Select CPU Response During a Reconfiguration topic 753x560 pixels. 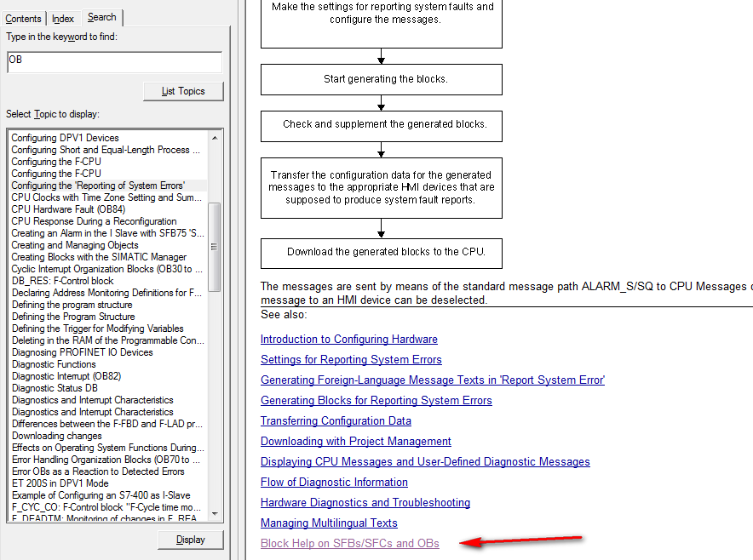point(94,221)
